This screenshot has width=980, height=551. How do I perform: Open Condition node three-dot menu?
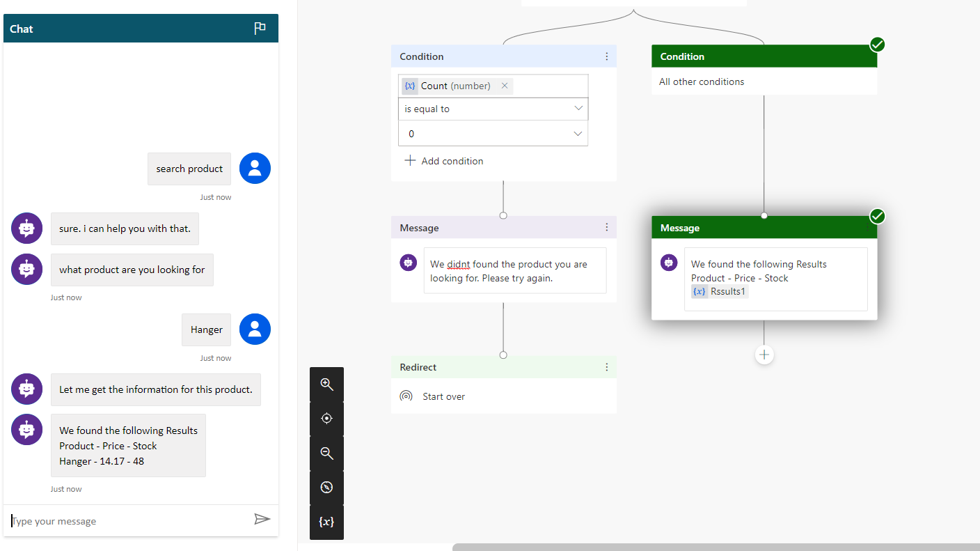pyautogui.click(x=606, y=56)
